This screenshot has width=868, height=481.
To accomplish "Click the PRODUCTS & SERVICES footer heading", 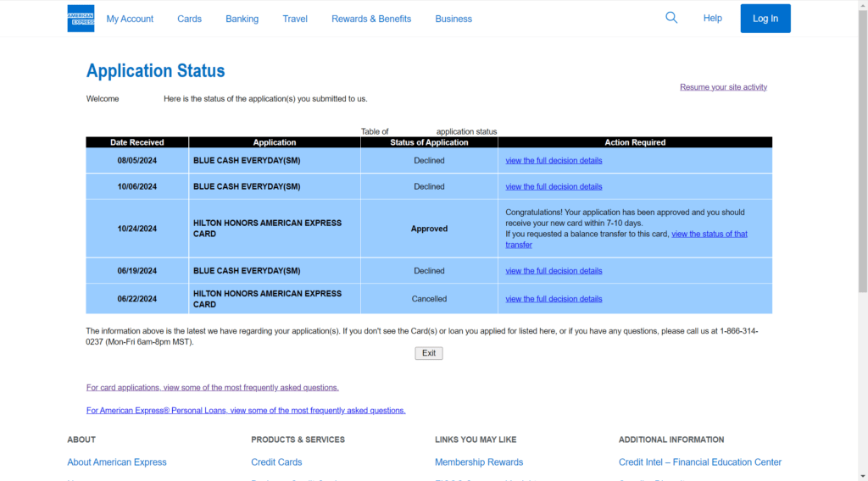I will click(298, 440).
